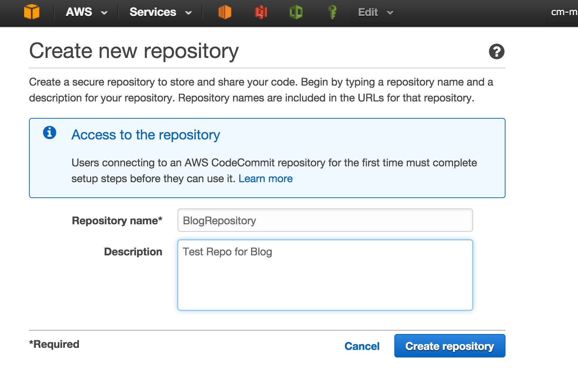Click into the Description text area
The image size is (578, 392).
coord(325,275)
